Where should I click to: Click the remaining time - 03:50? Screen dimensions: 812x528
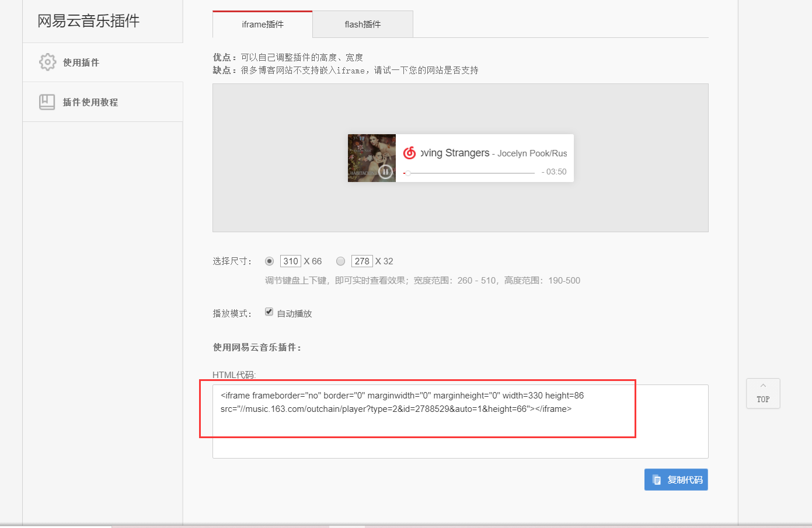pyautogui.click(x=554, y=172)
